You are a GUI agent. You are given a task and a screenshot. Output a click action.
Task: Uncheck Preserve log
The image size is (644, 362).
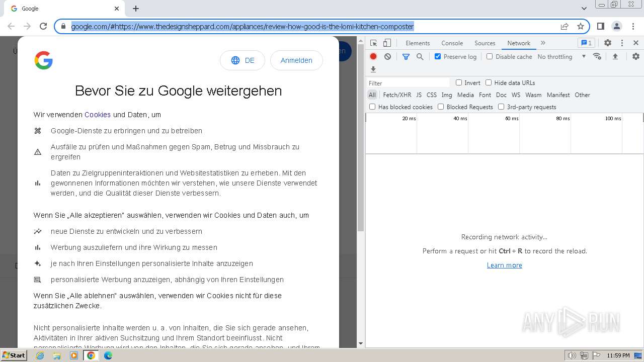tap(438, 57)
